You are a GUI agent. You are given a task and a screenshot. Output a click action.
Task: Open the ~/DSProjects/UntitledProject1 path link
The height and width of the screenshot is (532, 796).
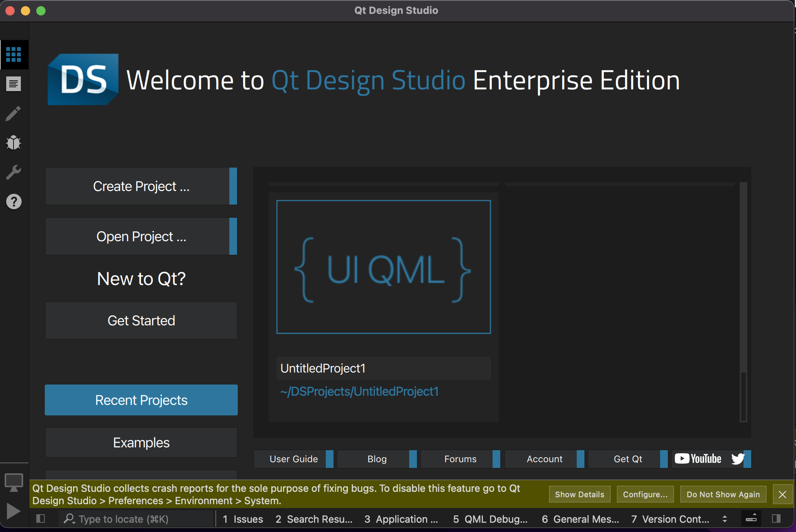coord(359,391)
